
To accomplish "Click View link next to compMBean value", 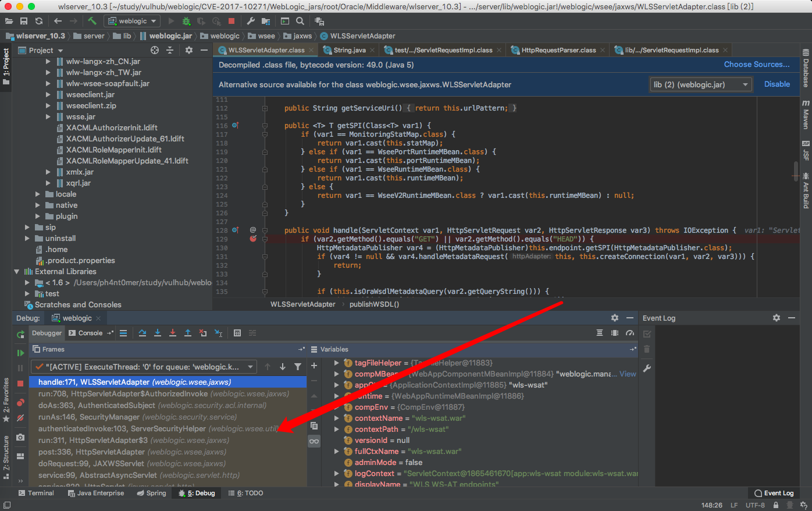I will [628, 374].
